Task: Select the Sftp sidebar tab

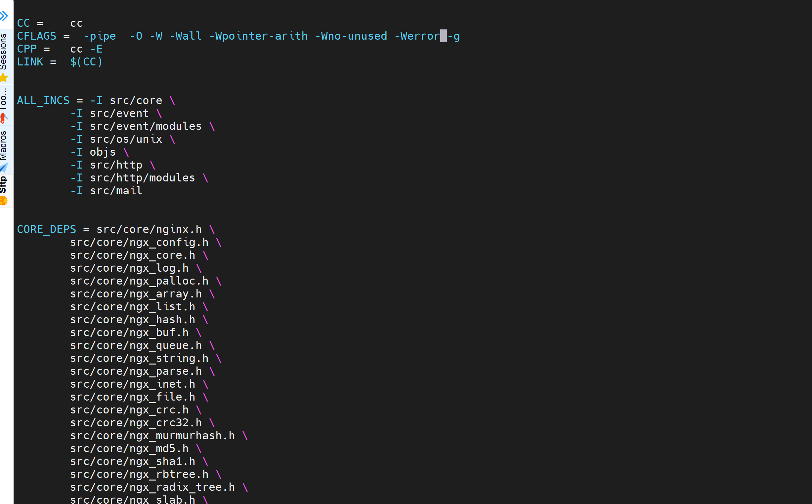Action: (x=3, y=185)
